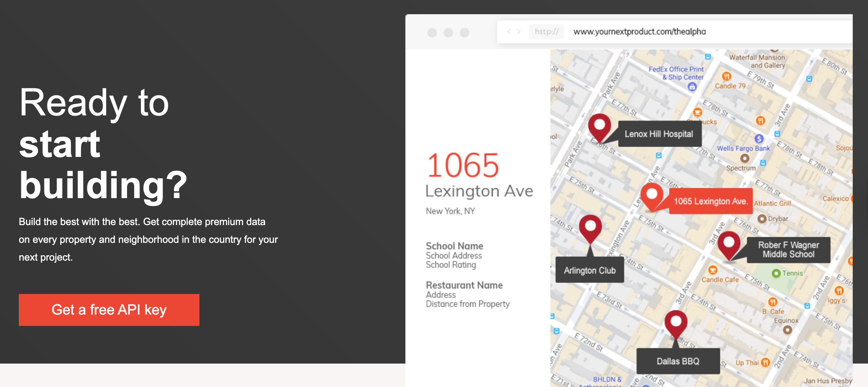Click the Wells Fargo Bank dollar icon
Viewport: 868px width, 387px height.
(x=759, y=138)
